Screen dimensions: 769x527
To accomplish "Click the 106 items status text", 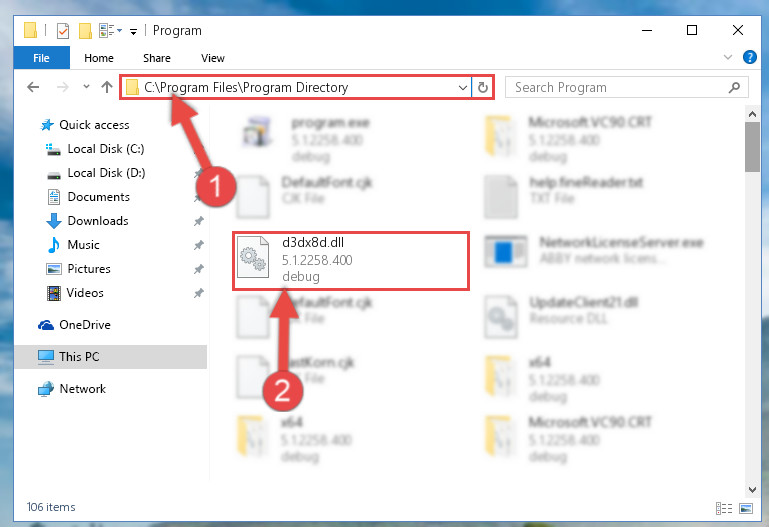I will point(51,507).
